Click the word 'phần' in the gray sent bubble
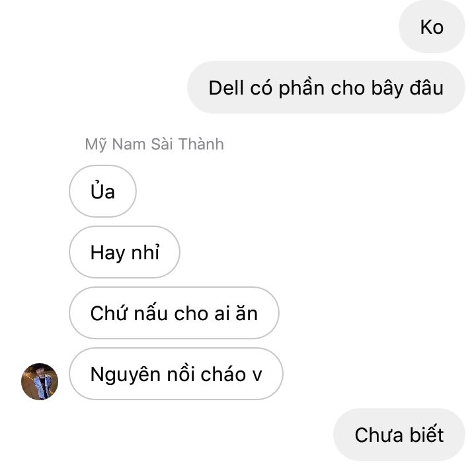The image size is (476, 469). coord(301,89)
